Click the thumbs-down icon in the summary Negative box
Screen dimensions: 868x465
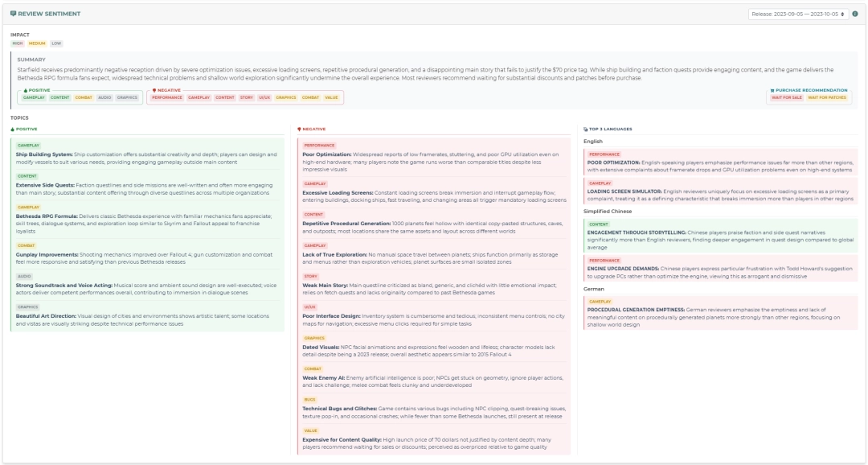click(154, 90)
